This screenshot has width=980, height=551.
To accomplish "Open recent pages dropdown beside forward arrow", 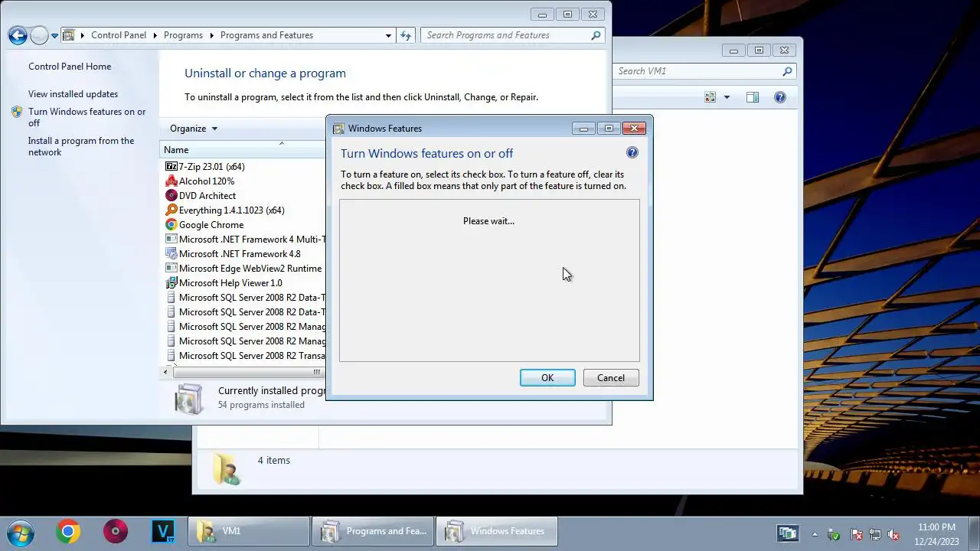I will pyautogui.click(x=54, y=36).
